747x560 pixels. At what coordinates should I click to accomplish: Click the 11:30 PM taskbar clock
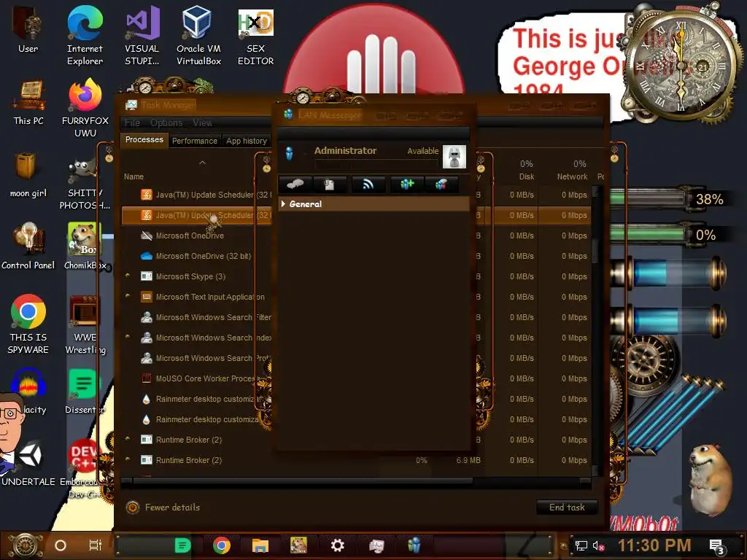654,545
